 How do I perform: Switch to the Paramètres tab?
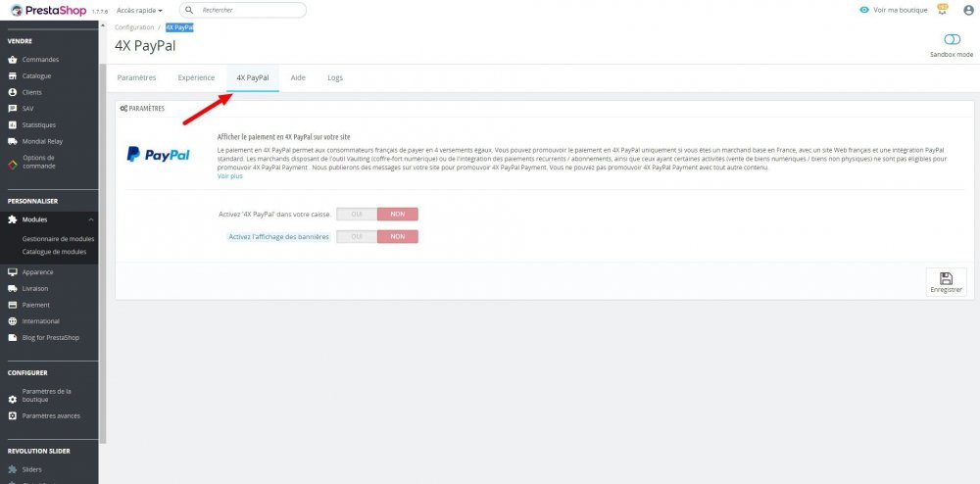click(x=137, y=78)
